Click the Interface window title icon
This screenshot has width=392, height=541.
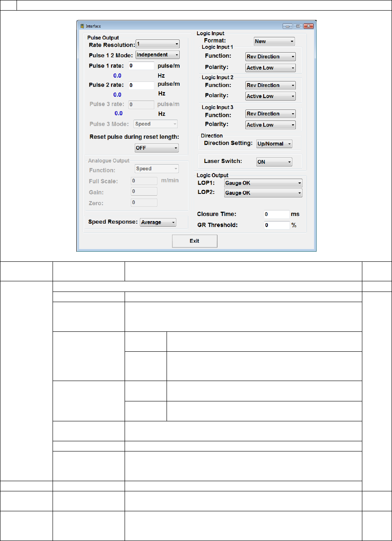click(x=82, y=26)
